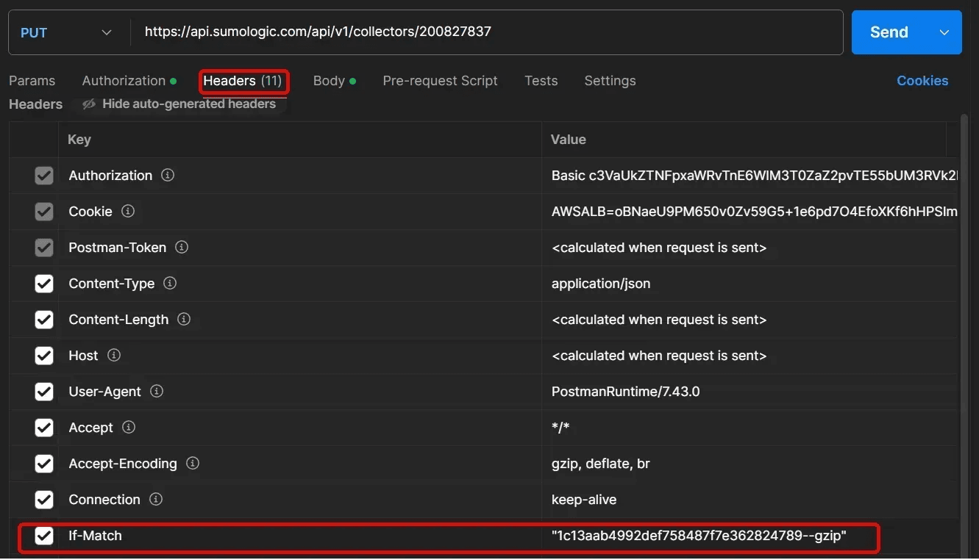The image size is (979, 560).
Task: Click info icon next to Postman-Token
Action: pyautogui.click(x=182, y=248)
